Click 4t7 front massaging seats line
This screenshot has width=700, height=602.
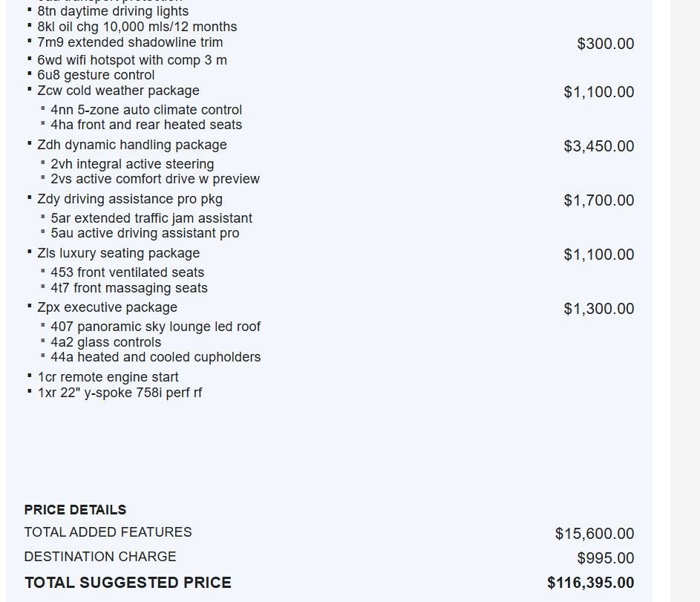click(x=129, y=288)
